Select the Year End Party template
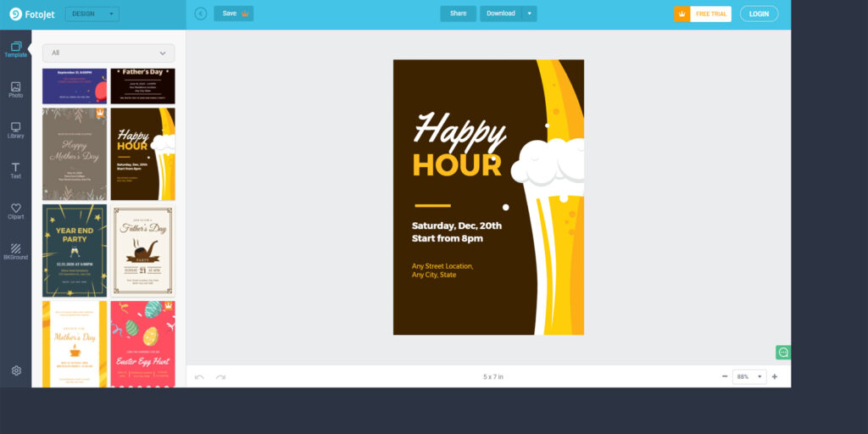This screenshot has height=434, width=868. point(75,250)
